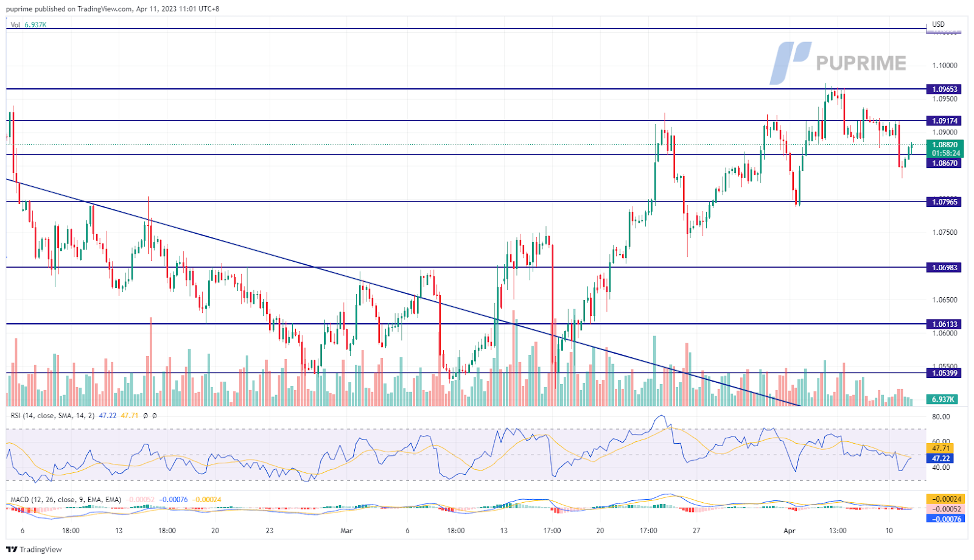Click the RSI 80.00 scale label
Image resolution: width=974 pixels, height=560 pixels.
tap(941, 417)
